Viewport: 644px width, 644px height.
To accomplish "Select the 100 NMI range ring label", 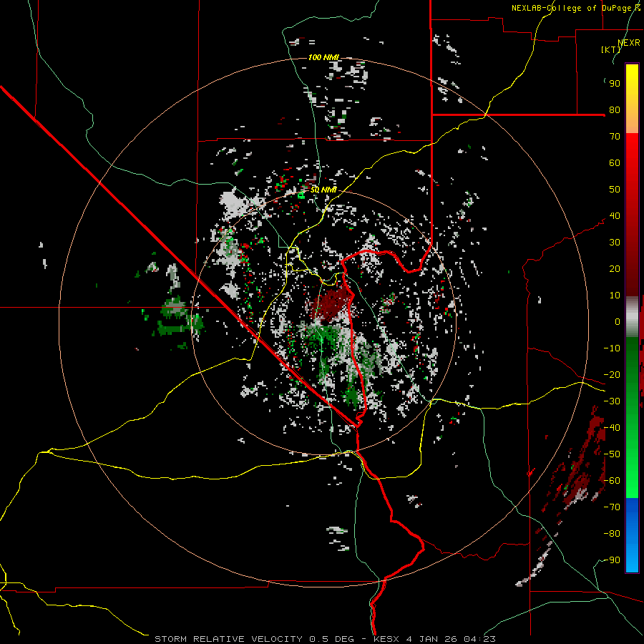I will pyautogui.click(x=323, y=57).
